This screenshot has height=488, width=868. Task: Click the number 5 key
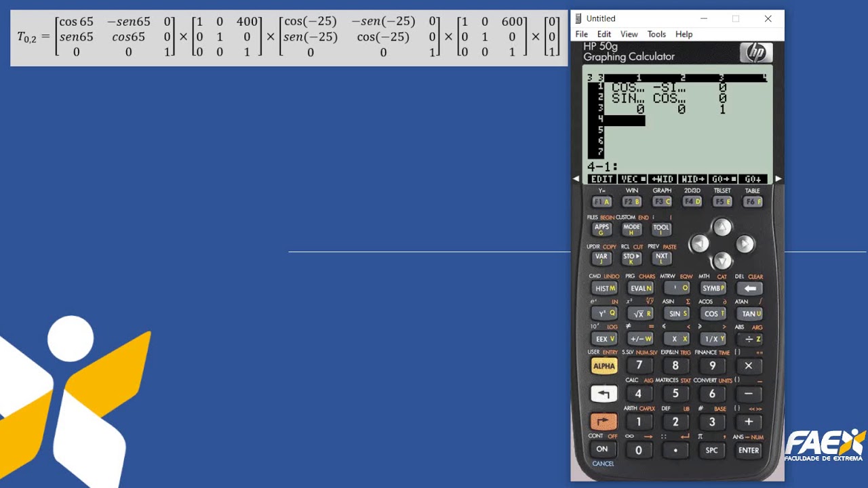coord(675,394)
